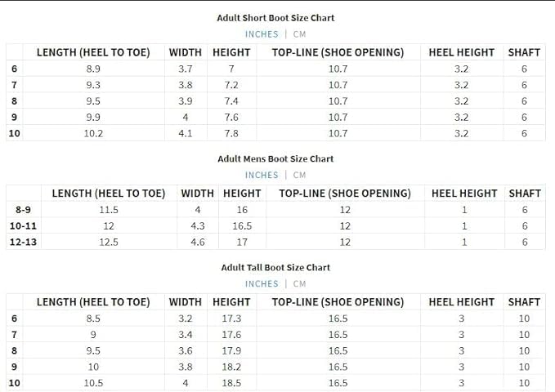This screenshot has width=555, height=392.
Task: Click Mens Boot chart's WIDTH column header
Action: [x=197, y=194]
